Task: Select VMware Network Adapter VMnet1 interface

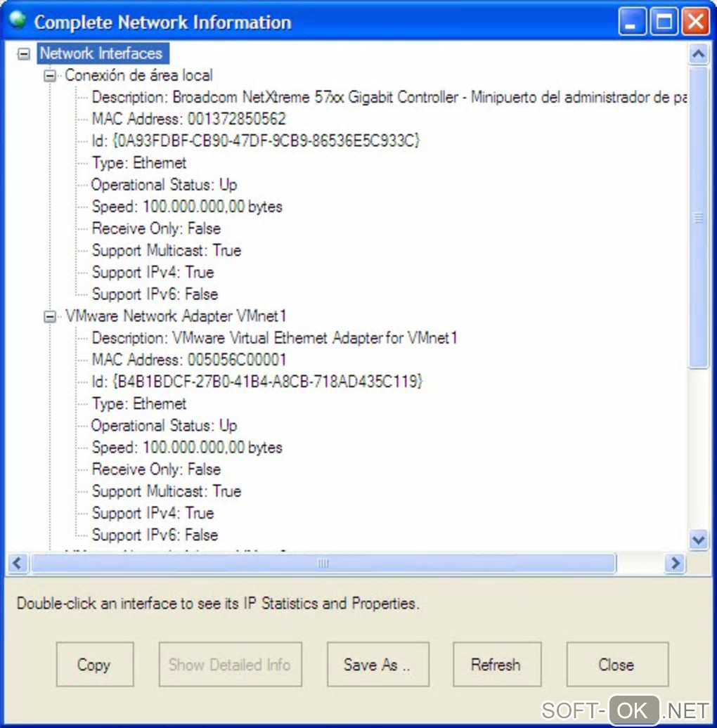Action: (176, 316)
